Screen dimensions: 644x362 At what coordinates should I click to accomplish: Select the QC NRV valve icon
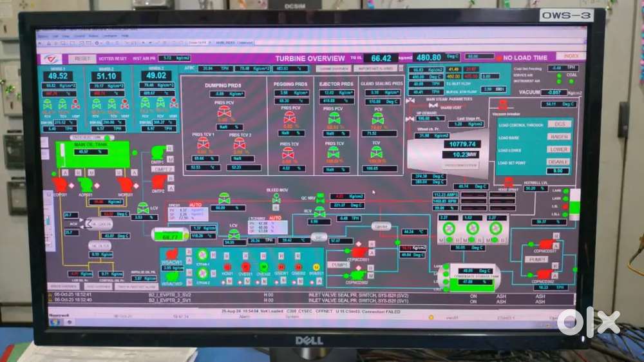tap(319, 198)
